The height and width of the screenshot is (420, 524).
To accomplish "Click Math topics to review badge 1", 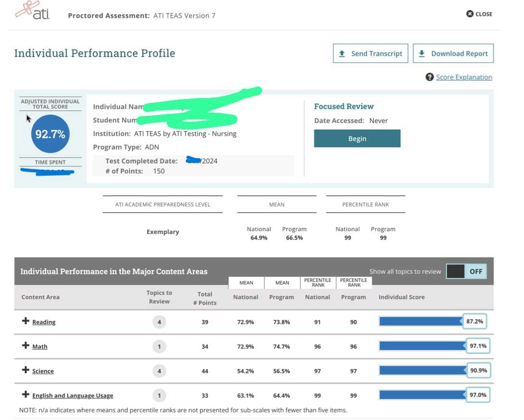I will pyautogui.click(x=159, y=346).
